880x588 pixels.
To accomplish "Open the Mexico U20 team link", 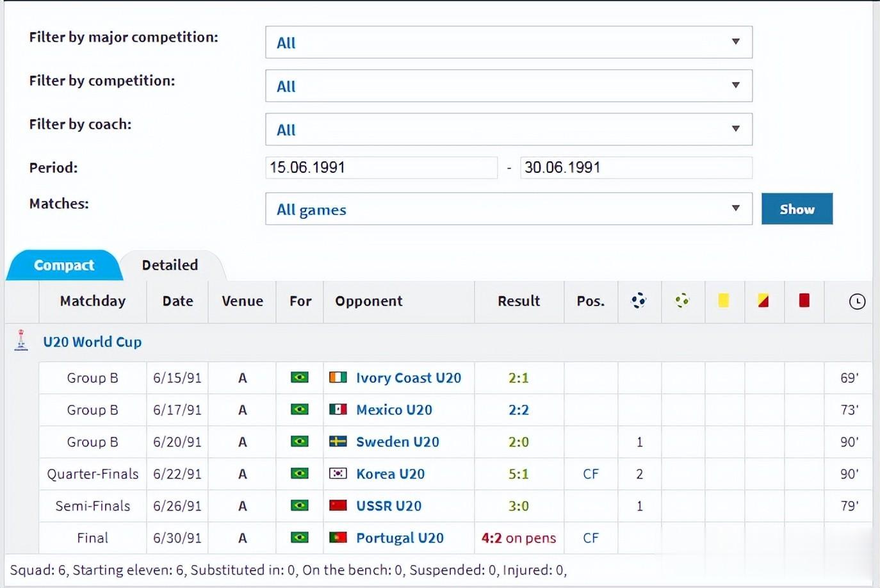I will pyautogui.click(x=394, y=410).
